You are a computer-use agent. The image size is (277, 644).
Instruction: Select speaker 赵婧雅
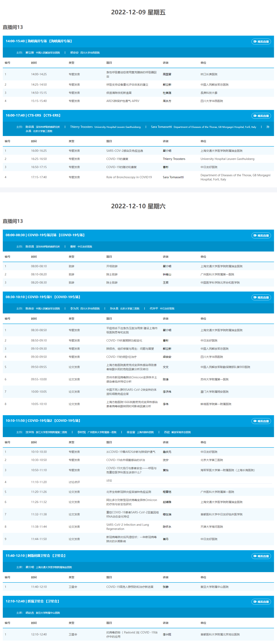167,502
